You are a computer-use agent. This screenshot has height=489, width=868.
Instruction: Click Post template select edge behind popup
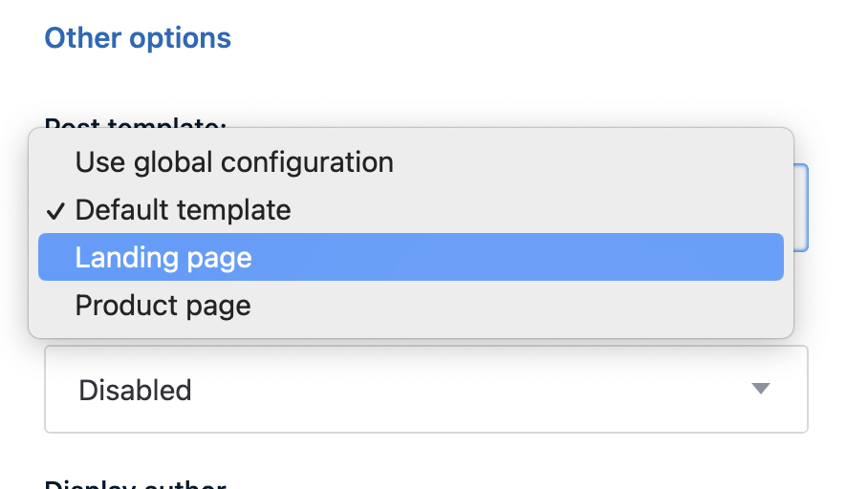[802, 205]
